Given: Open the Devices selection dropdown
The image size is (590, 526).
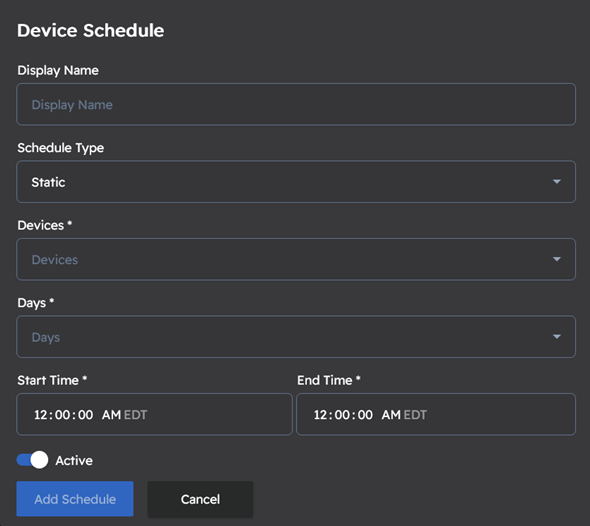Looking at the screenshot, I should coord(296,259).
